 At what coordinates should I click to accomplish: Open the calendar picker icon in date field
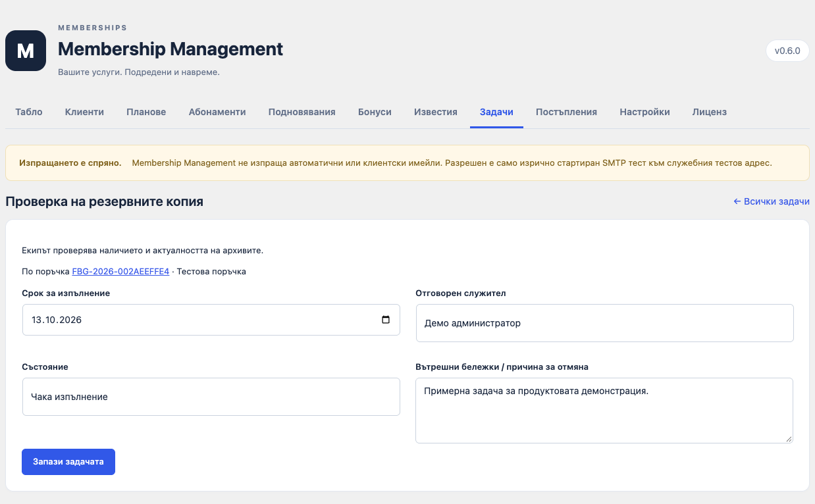pyautogui.click(x=386, y=320)
